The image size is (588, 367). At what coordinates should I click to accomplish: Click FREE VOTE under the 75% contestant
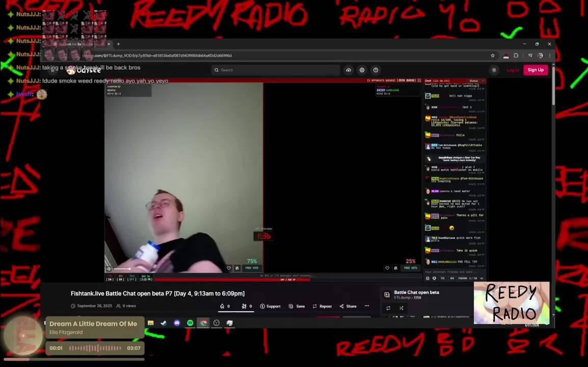pyautogui.click(x=252, y=268)
